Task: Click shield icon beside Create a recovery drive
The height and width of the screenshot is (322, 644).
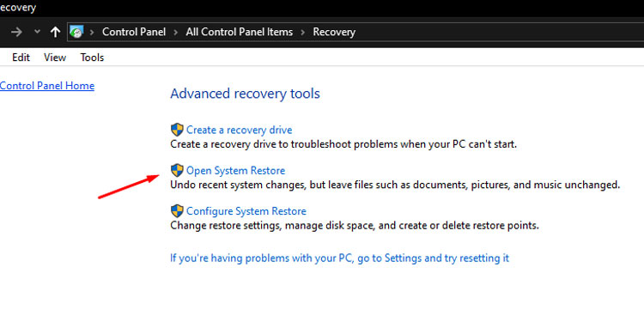Action: click(x=177, y=130)
